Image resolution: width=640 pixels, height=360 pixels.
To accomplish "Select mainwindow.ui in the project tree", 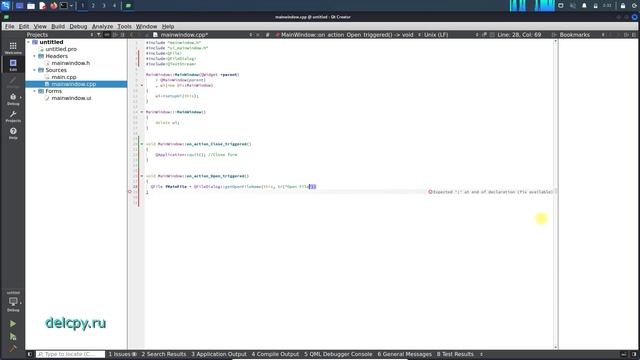I will coord(71,98).
